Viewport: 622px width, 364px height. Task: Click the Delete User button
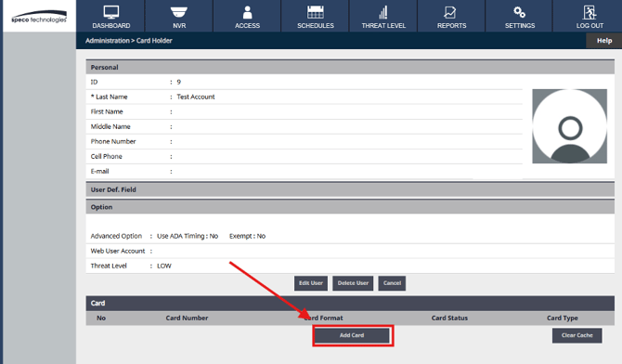353,283
